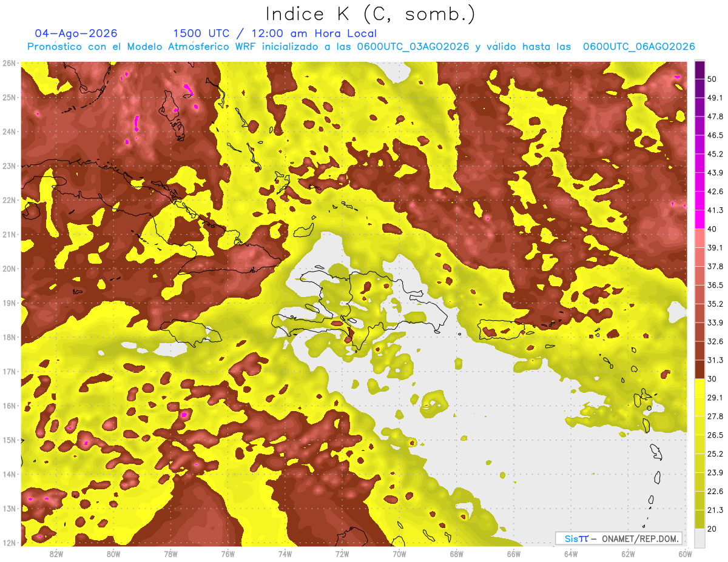Click the '22.6' color scale label

coord(715,491)
